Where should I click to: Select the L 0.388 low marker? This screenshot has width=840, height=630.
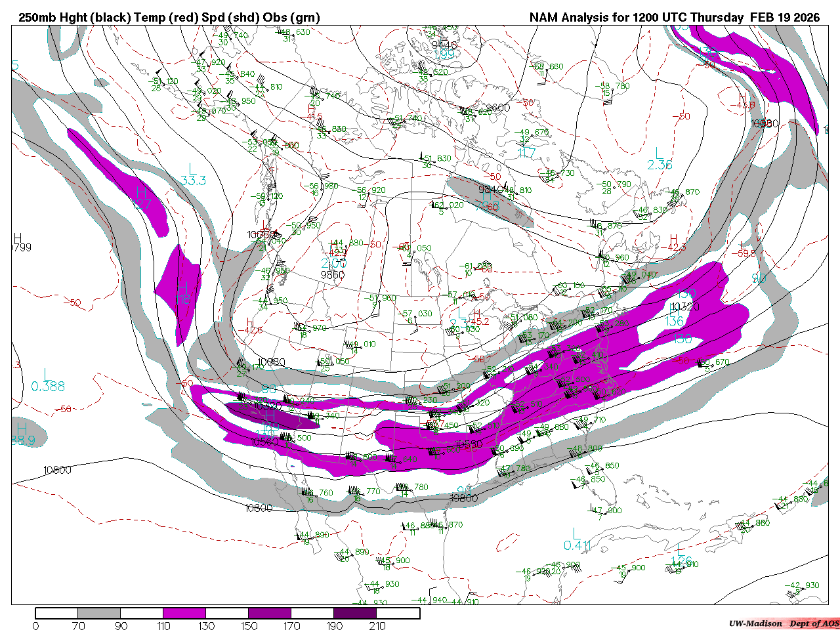click(48, 381)
